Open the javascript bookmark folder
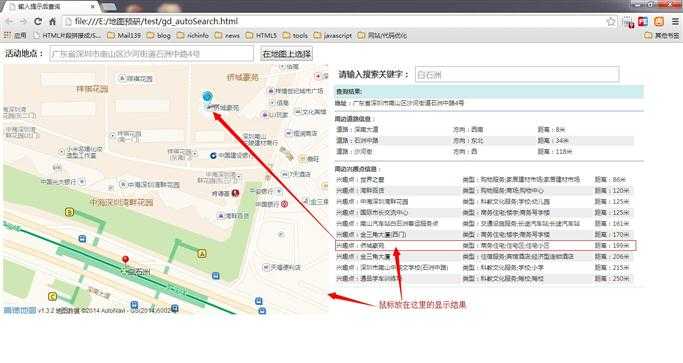Image resolution: width=683 pixels, height=363 pixels. (x=332, y=35)
